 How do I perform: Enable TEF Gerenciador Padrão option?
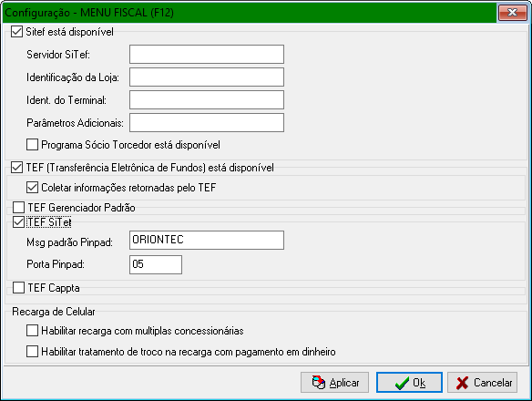[18, 207]
